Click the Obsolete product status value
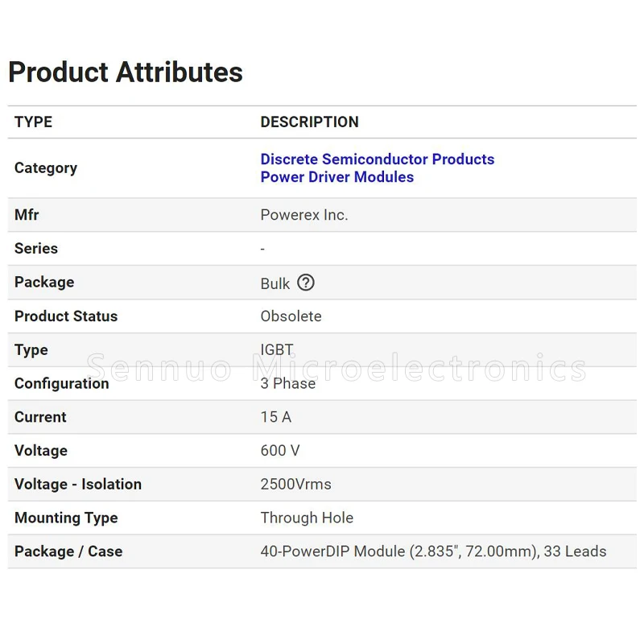The width and height of the screenshot is (644, 644). pos(291,316)
